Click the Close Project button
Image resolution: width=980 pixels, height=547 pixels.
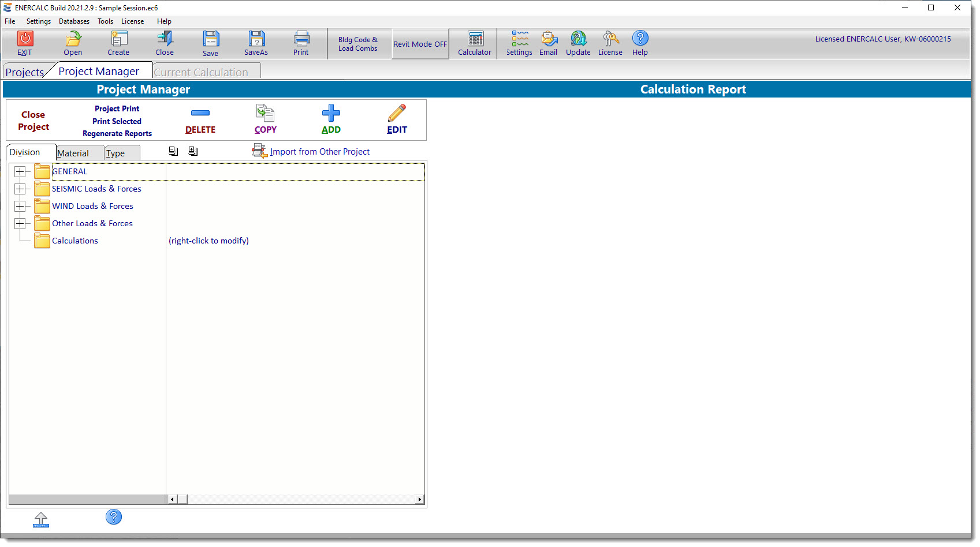33,121
